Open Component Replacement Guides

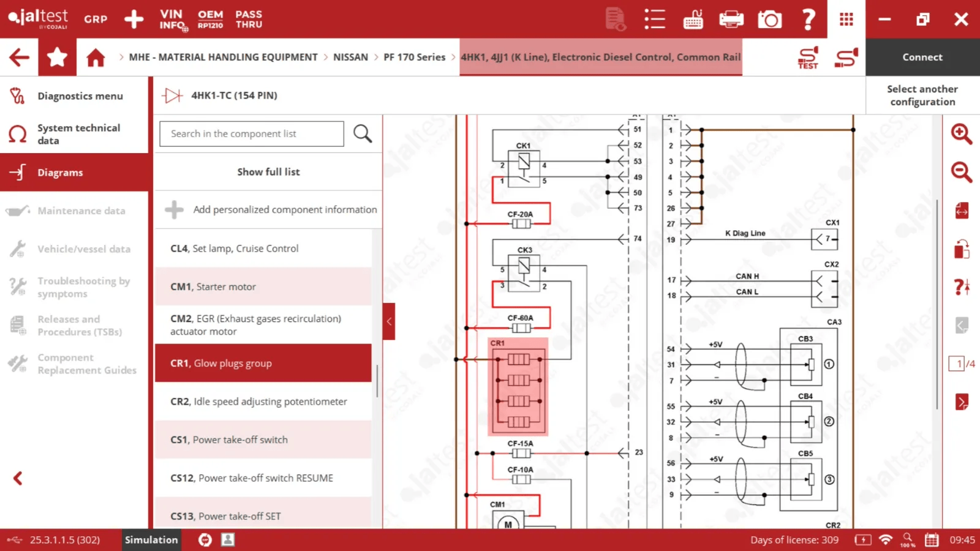coord(74,364)
